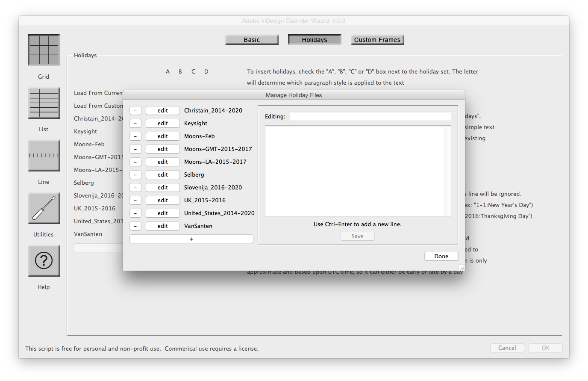
Task: Click inside the Editing text field
Action: pyautogui.click(x=370, y=116)
